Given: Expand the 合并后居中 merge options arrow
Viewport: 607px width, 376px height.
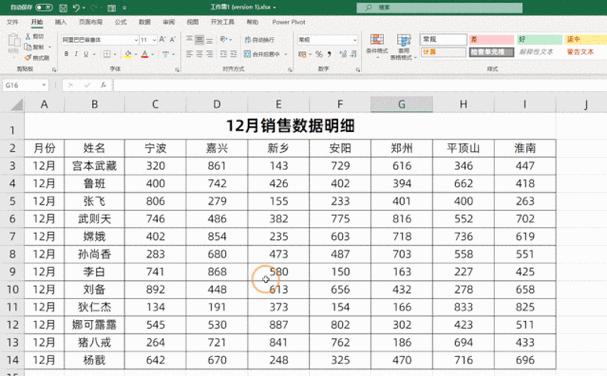Looking at the screenshot, I should point(286,54).
